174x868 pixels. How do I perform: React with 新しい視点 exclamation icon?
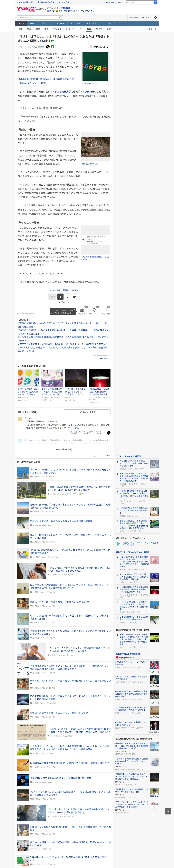click(x=106, y=310)
